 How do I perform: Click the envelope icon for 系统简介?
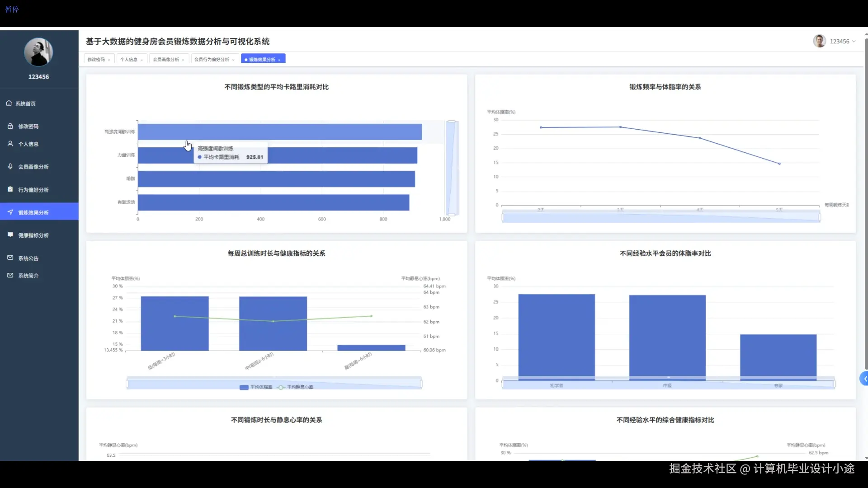click(10, 275)
